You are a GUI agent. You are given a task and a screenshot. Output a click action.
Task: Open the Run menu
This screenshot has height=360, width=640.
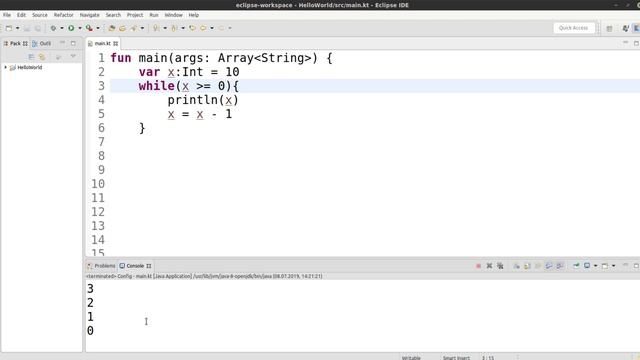coord(154,15)
